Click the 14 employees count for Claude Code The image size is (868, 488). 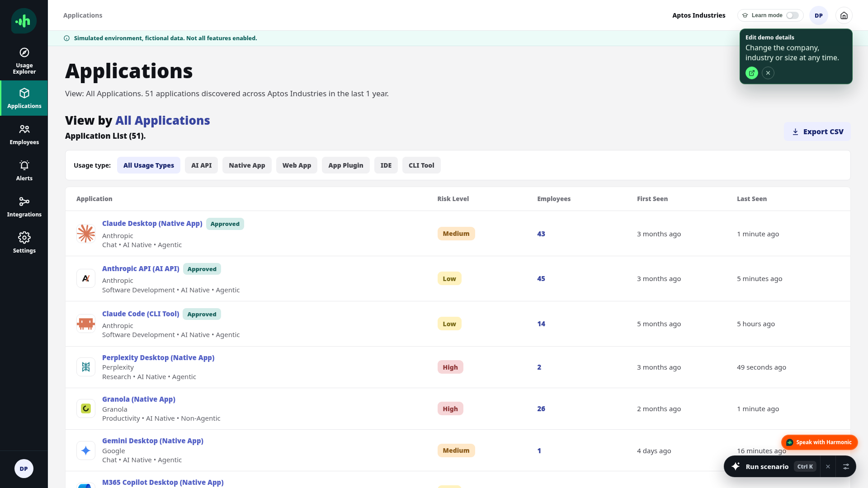click(541, 324)
